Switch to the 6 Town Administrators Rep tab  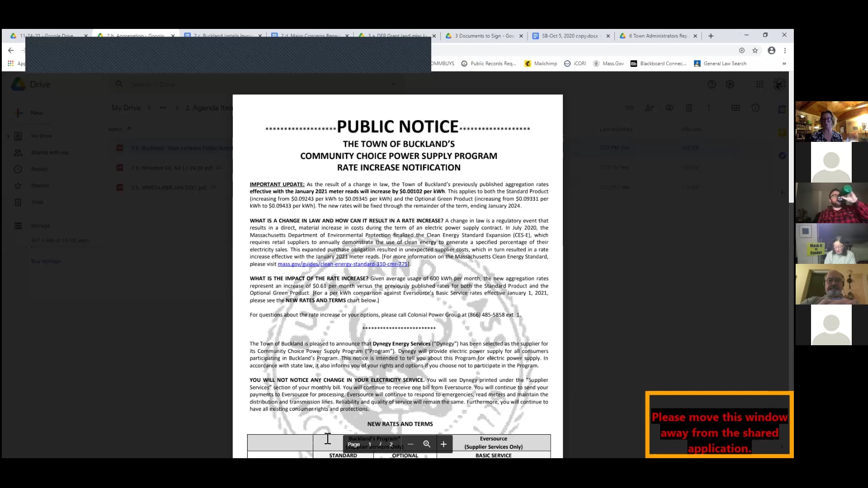[x=658, y=36]
